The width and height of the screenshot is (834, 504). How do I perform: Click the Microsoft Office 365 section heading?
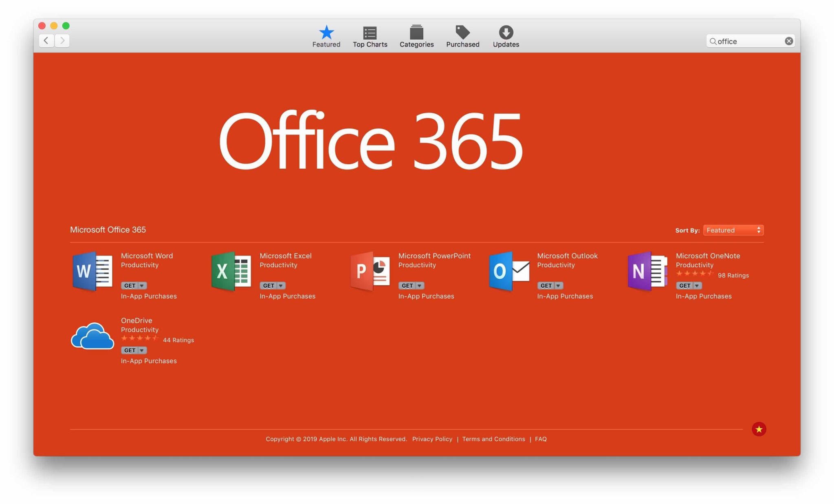click(108, 230)
